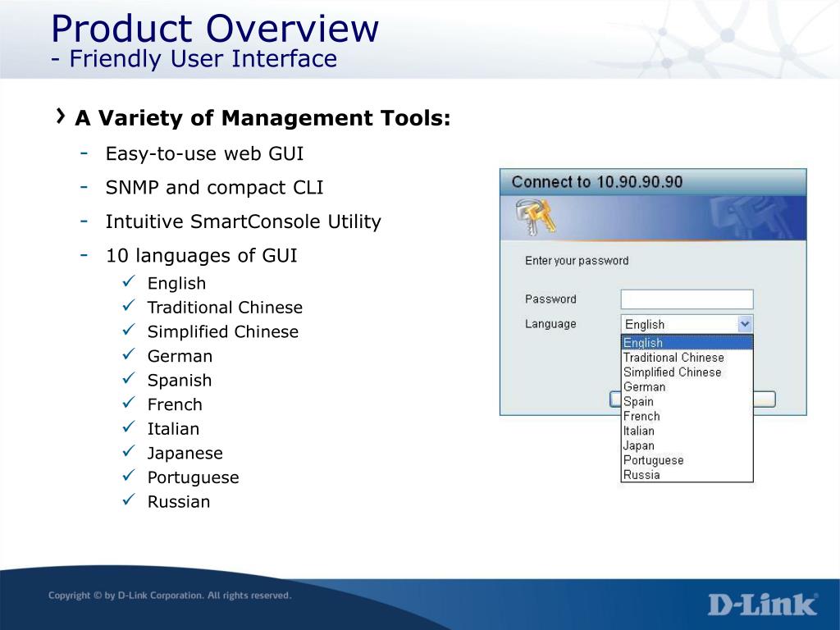Click the keys icon in login dialog
This screenshot has height=630, width=840.
pyautogui.click(x=536, y=217)
